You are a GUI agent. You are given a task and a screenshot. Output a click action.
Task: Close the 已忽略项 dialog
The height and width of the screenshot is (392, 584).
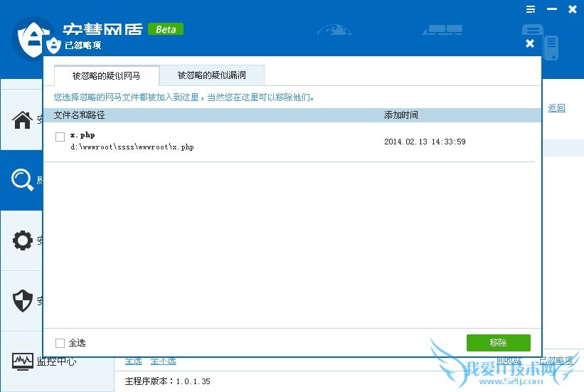529,44
